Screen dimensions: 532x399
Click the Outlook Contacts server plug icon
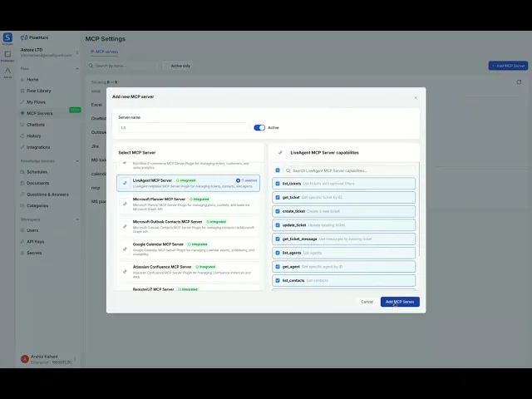[125, 226]
